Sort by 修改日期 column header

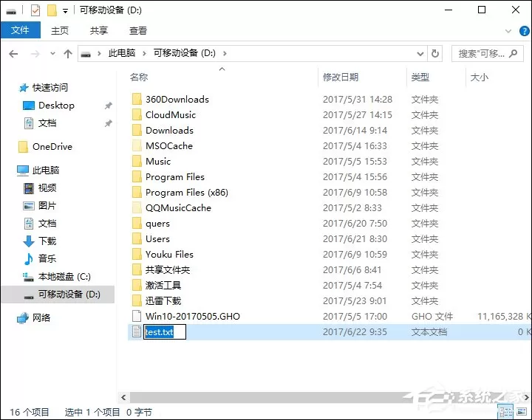coord(341,78)
